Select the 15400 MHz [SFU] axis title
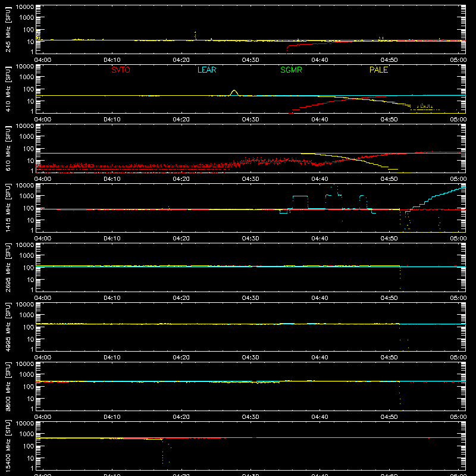Image resolution: width=476 pixels, height=476 pixels. 8,446
